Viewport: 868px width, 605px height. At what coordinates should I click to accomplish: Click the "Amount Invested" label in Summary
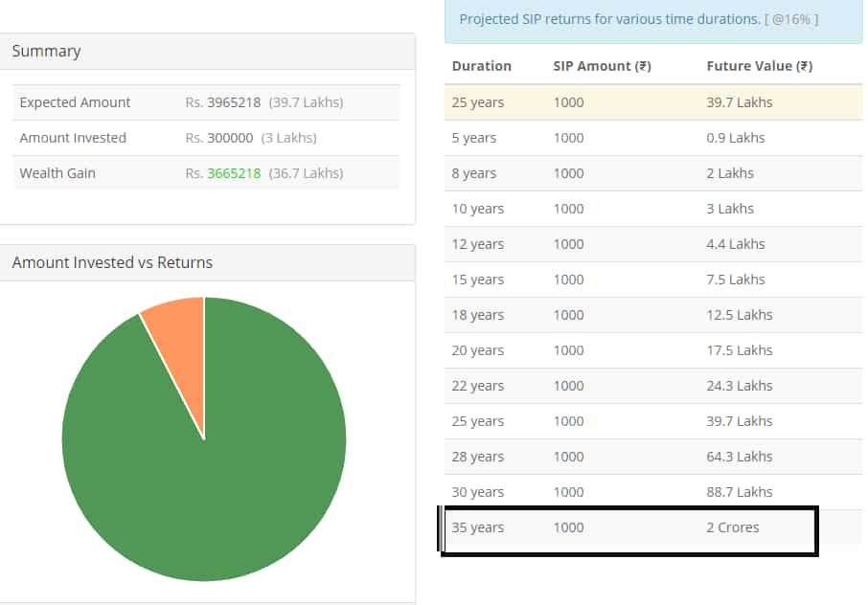click(x=73, y=138)
